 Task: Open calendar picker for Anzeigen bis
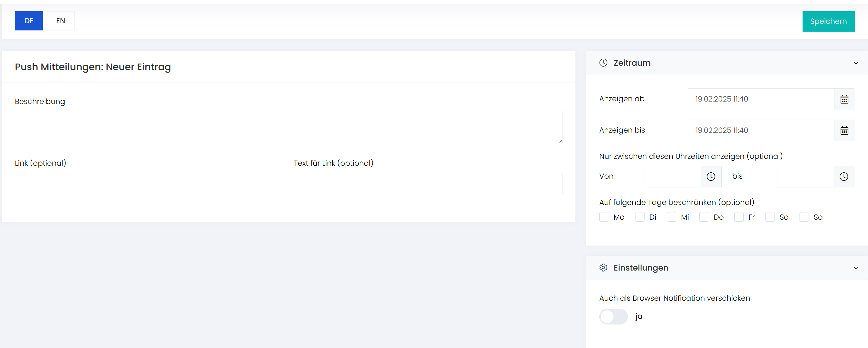coord(844,130)
